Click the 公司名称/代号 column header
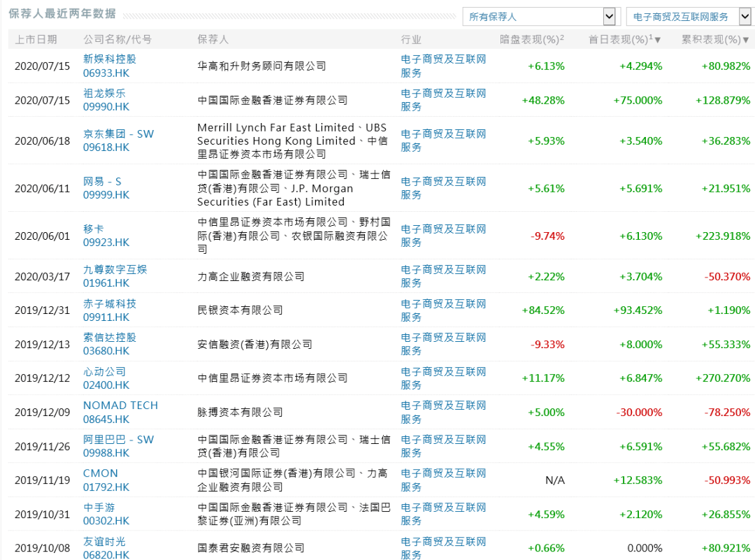This screenshot has height=560, width=755. tap(117, 39)
